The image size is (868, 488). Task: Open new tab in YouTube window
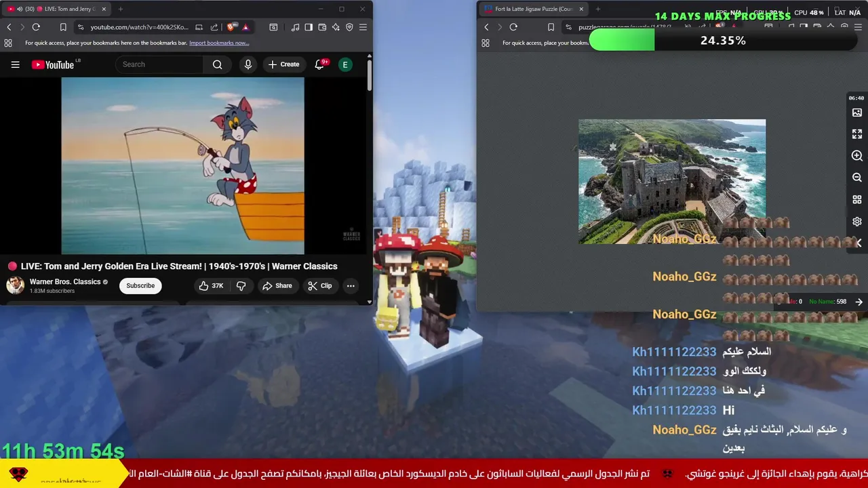121,9
